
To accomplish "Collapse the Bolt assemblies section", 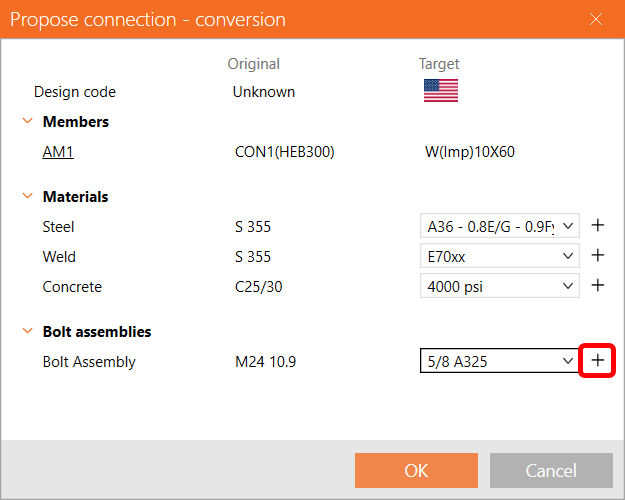I will pos(27,332).
